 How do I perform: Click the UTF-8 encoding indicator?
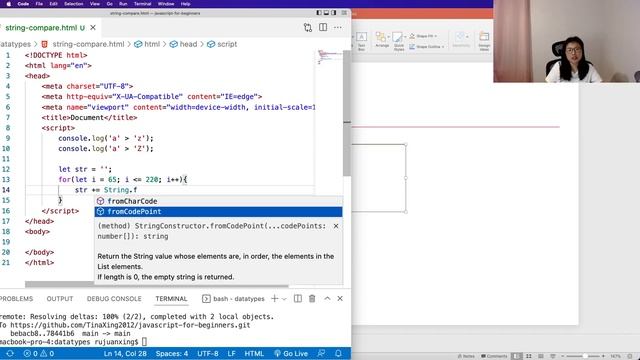point(208,353)
